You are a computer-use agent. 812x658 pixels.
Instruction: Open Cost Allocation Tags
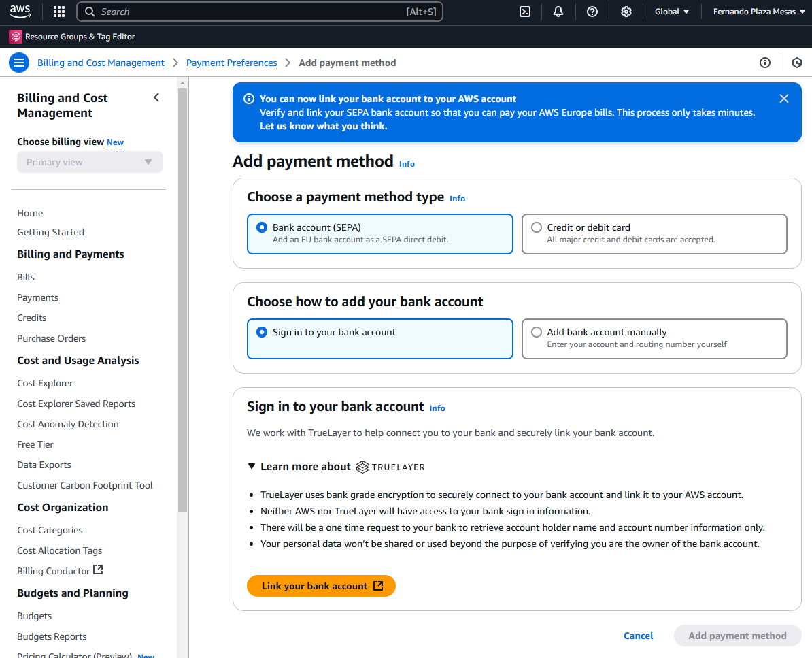click(x=60, y=550)
